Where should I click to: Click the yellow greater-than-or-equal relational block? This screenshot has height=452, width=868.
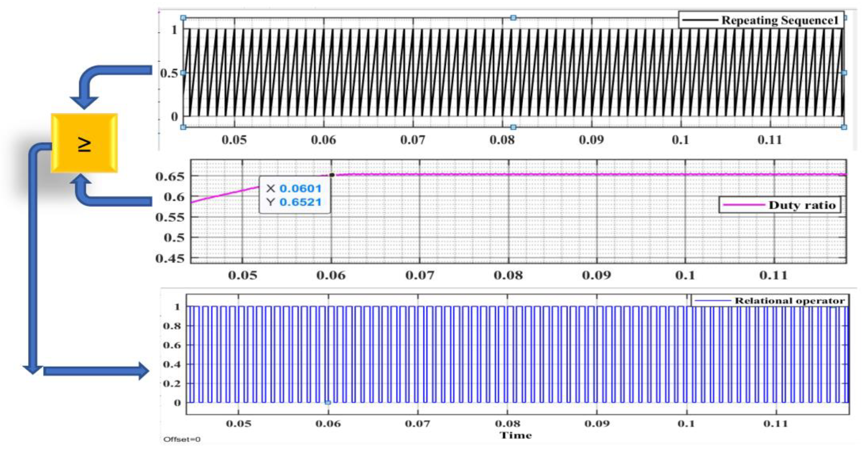(84, 143)
